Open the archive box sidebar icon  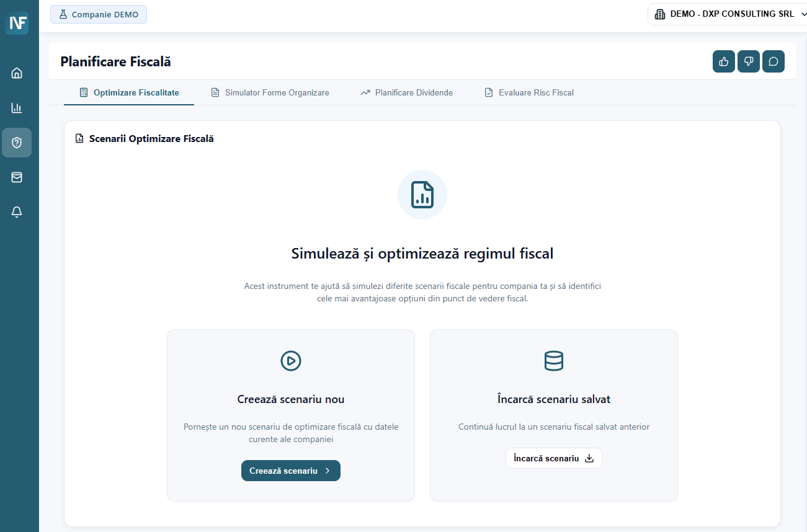pos(17,177)
